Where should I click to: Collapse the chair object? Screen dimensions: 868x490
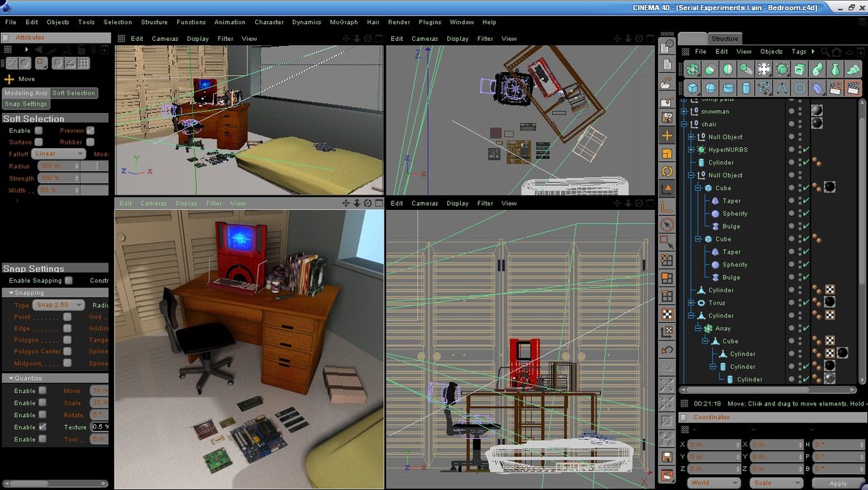coord(683,124)
